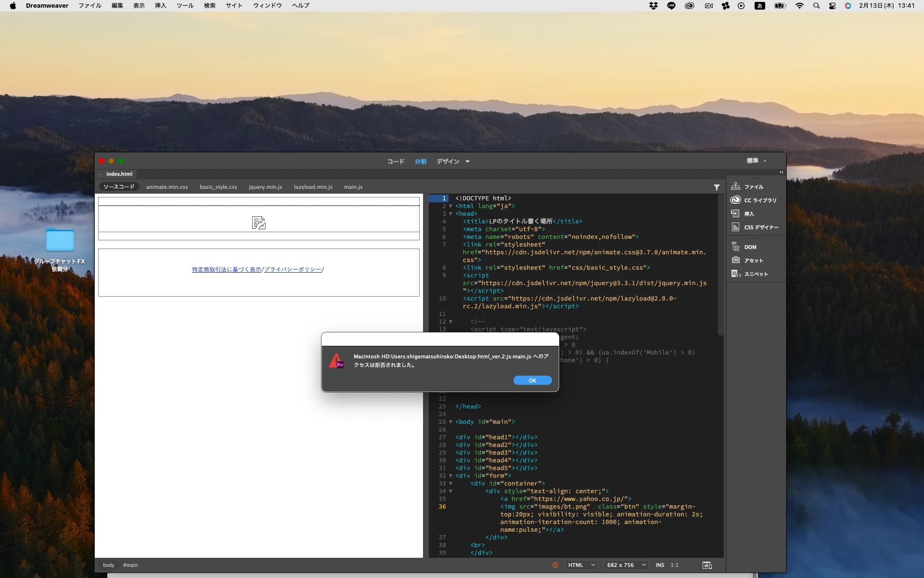
Task: Click the privacy policy link in design view
Action: pos(293,270)
